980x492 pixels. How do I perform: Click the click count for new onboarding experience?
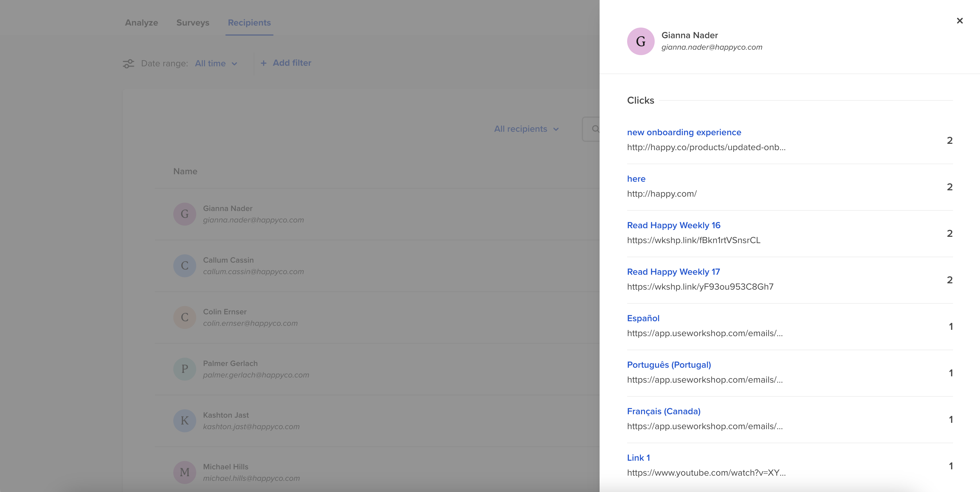[950, 140]
